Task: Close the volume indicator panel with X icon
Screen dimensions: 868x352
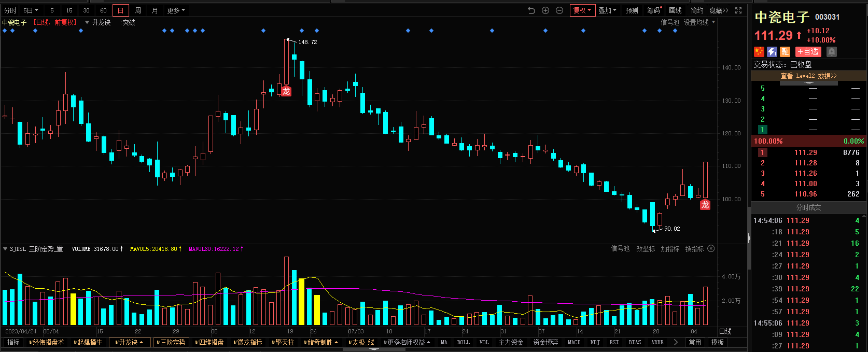Action: (x=711, y=249)
